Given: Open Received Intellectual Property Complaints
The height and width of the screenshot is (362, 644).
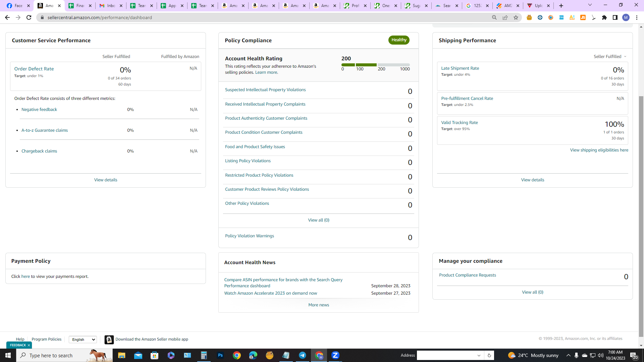Looking at the screenshot, I should point(265,104).
